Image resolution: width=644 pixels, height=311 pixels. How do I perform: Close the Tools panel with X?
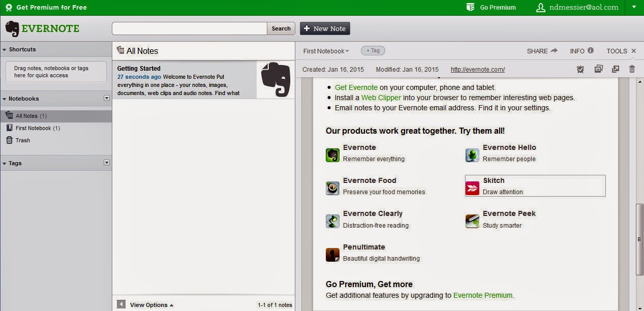(x=633, y=51)
